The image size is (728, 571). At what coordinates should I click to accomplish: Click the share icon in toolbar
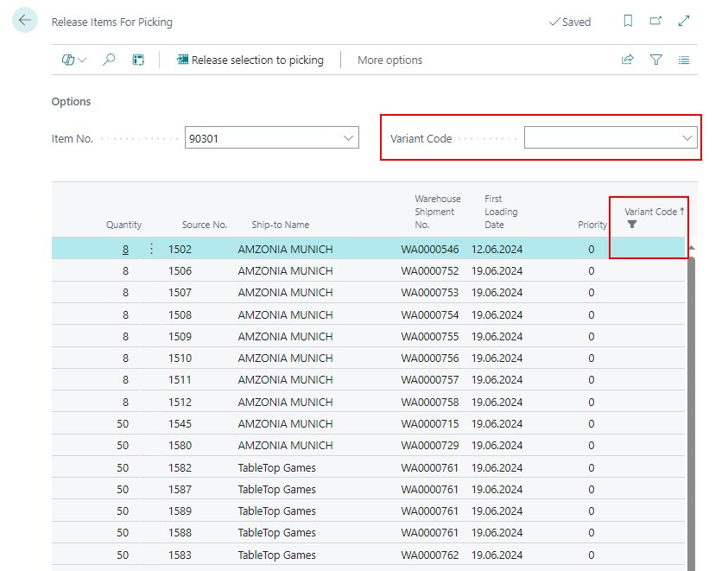click(x=628, y=60)
